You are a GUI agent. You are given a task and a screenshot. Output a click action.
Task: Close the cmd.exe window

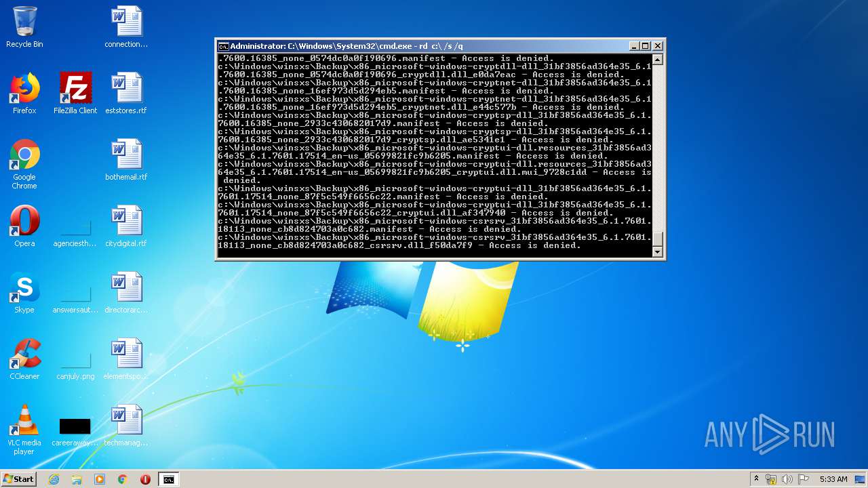coord(657,46)
